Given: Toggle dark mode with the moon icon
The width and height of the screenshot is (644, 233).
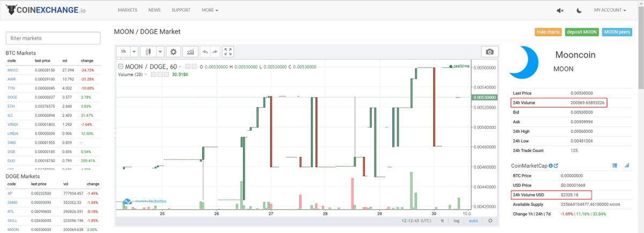Looking at the screenshot, I should coord(579,10).
